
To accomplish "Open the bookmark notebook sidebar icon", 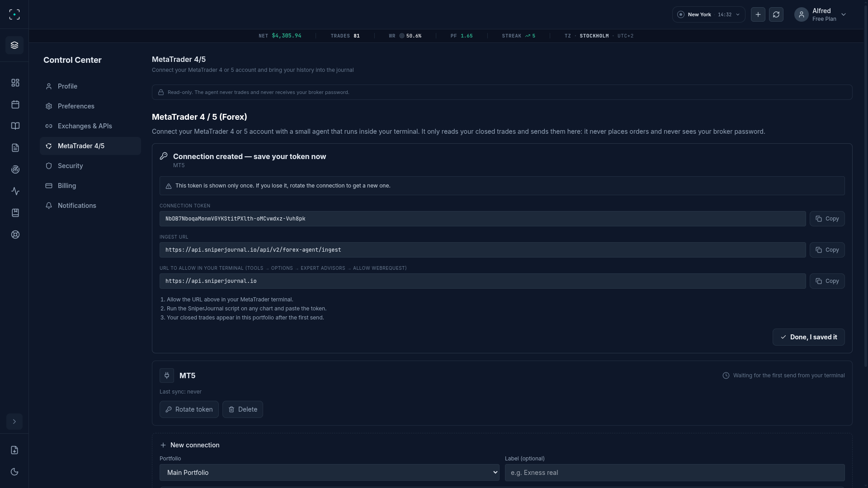I will (x=15, y=213).
